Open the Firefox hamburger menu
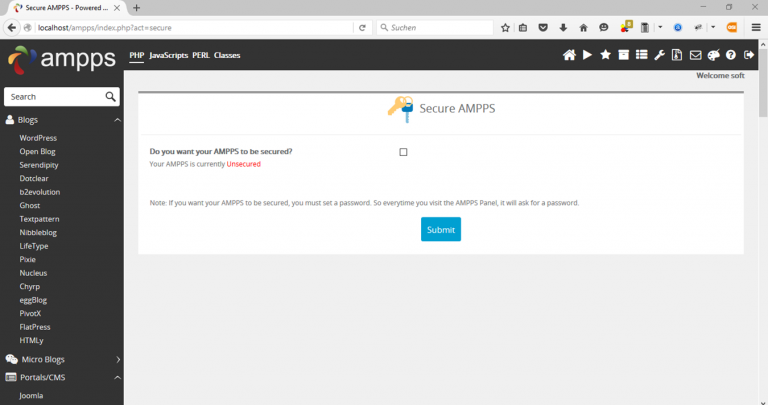768x405 pixels. pyautogui.click(x=756, y=27)
